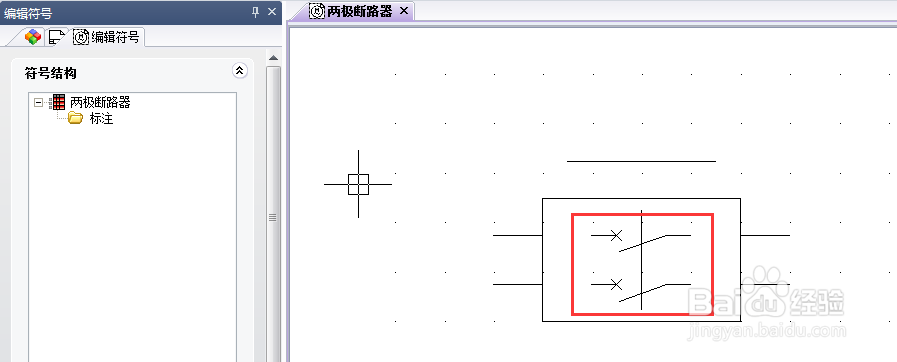Image resolution: width=897 pixels, height=362 pixels.
Task: Pin the 编辑符号 panel
Action: 256,12
